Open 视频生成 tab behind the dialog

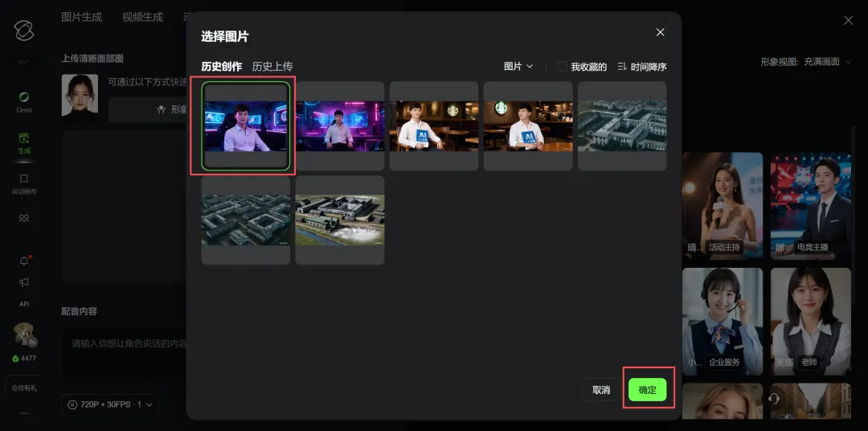(143, 17)
